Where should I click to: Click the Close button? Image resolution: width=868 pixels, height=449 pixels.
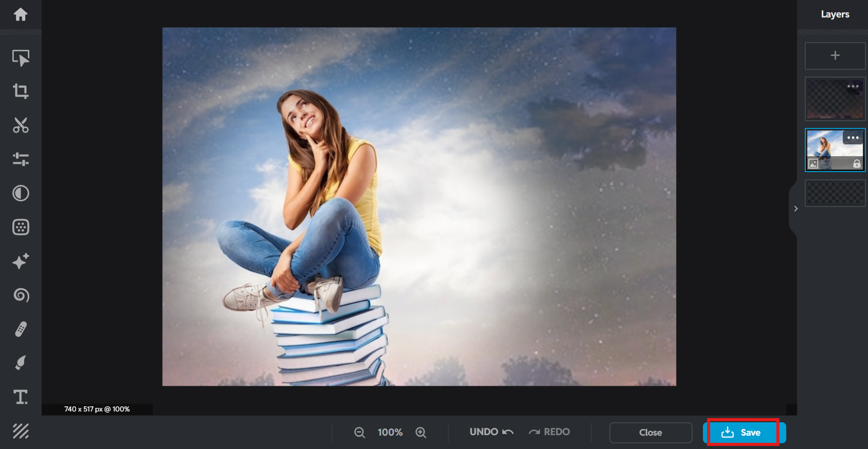pyautogui.click(x=650, y=433)
